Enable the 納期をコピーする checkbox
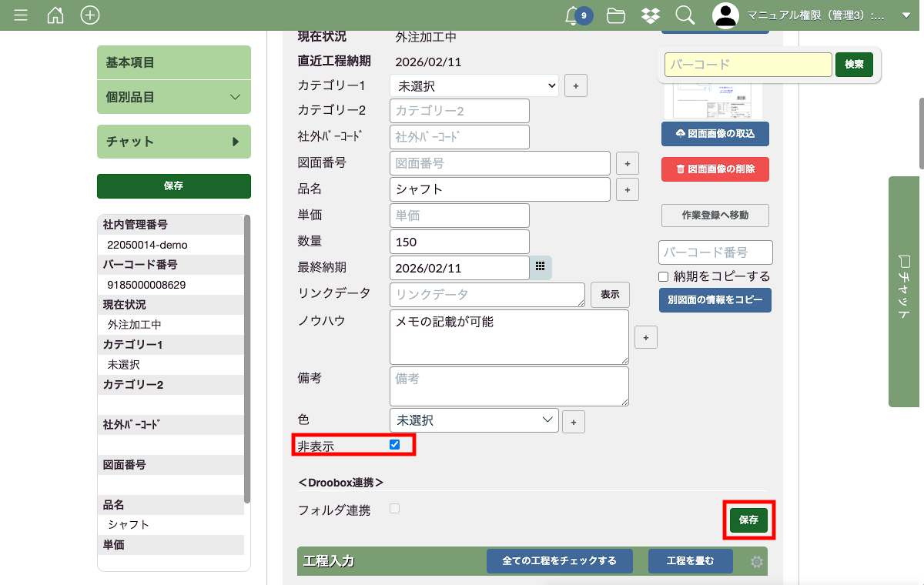Viewport: 924px width, 585px height. (663, 276)
